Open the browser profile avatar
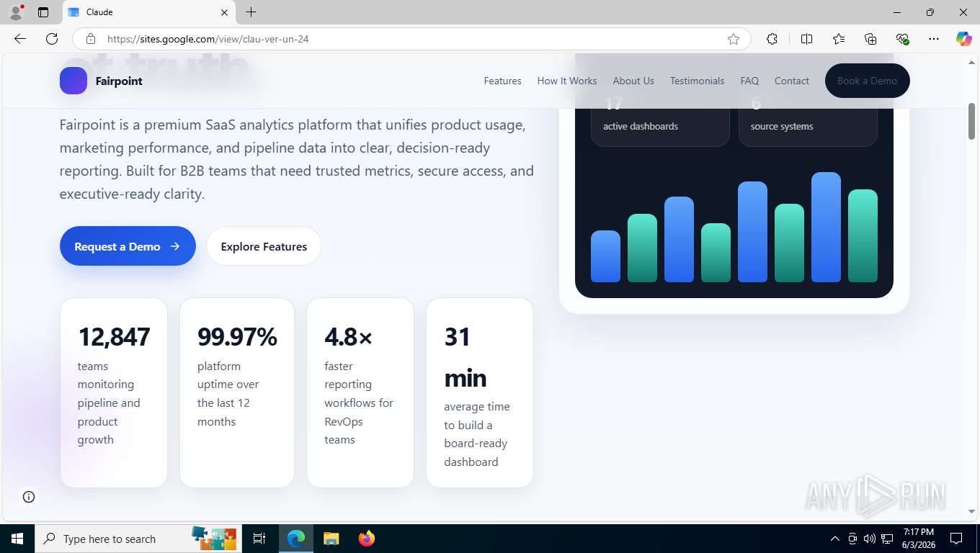This screenshot has width=980, height=553. [x=16, y=12]
